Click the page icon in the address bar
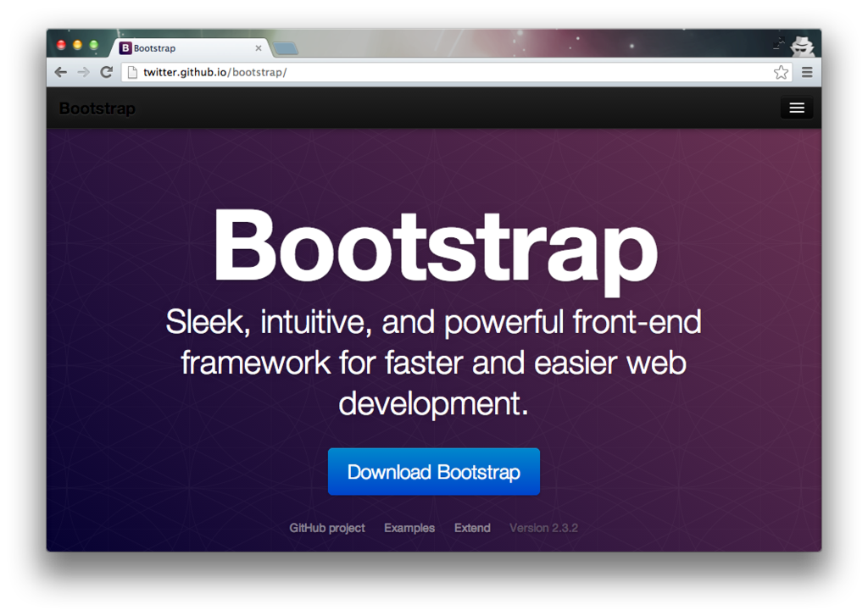This screenshot has height=616, width=868. (x=132, y=72)
